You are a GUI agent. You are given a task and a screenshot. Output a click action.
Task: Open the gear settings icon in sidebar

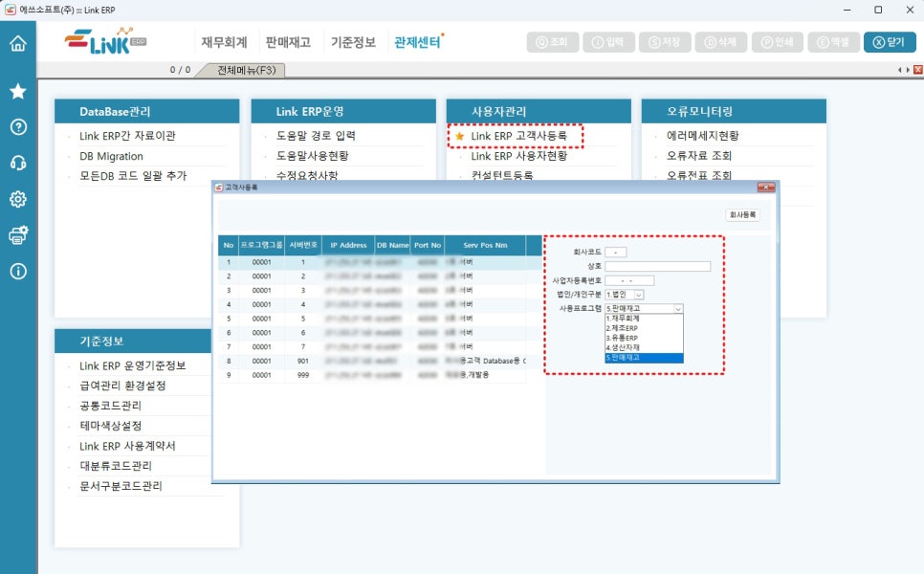click(18, 199)
